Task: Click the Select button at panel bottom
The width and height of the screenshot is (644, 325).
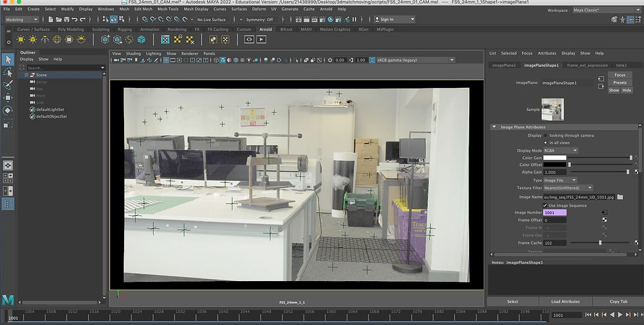Action: point(512,301)
